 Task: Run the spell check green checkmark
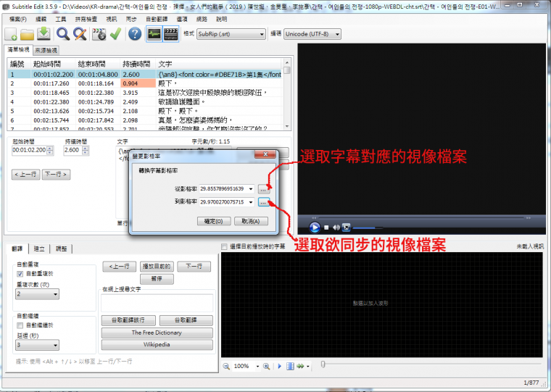(115, 34)
